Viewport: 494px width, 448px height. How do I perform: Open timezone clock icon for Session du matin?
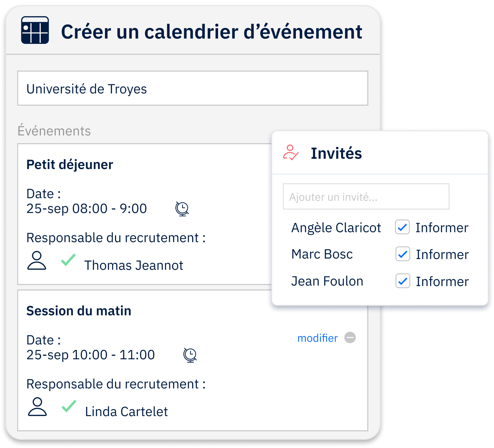190,355
